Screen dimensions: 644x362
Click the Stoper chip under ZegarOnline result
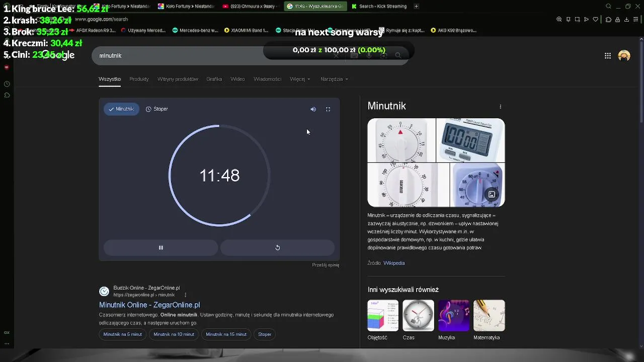pos(265,334)
